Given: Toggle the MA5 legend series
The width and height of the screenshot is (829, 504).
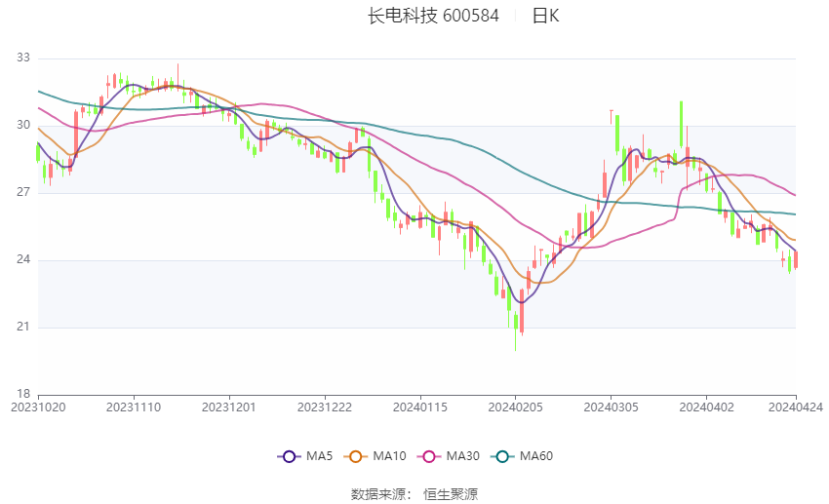Looking at the screenshot, I should tap(305, 456).
